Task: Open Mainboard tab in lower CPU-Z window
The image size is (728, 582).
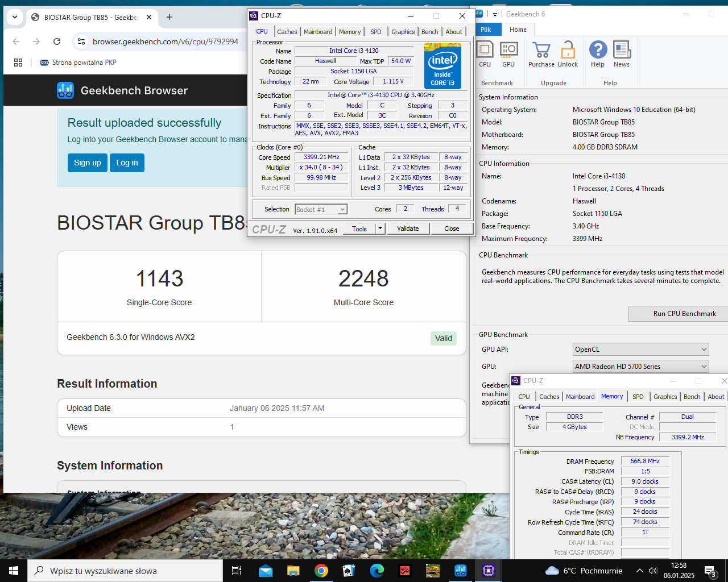Action: tap(580, 397)
